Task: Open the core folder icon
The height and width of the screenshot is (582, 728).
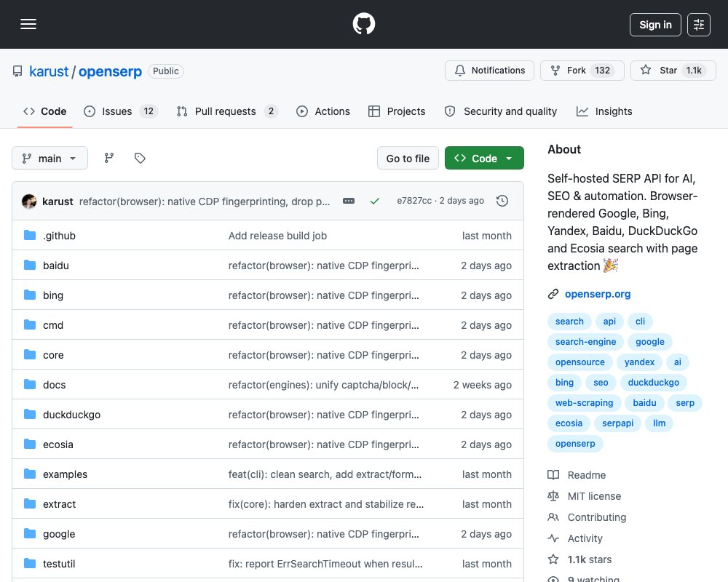Action: pos(30,354)
